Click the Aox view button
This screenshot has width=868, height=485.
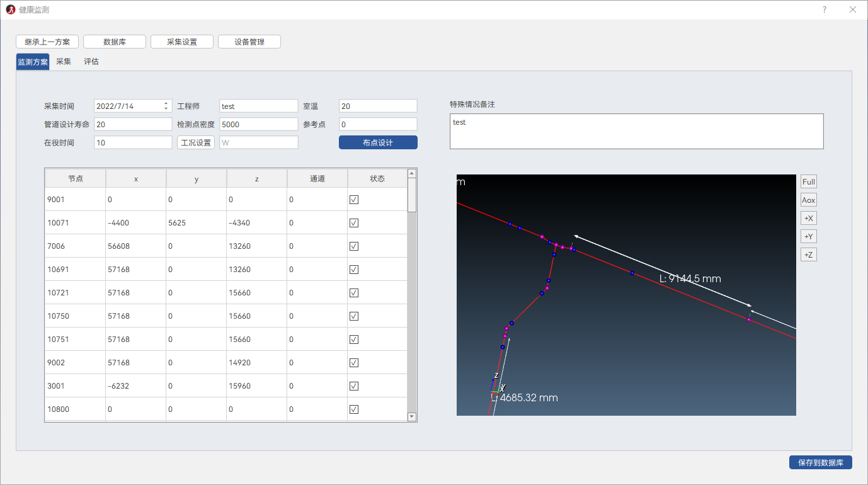pyautogui.click(x=809, y=200)
